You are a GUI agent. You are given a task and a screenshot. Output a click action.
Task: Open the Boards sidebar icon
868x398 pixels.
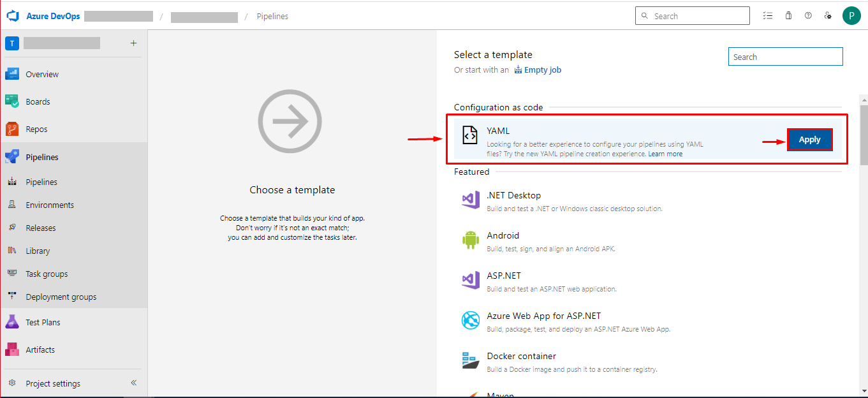[x=12, y=101]
